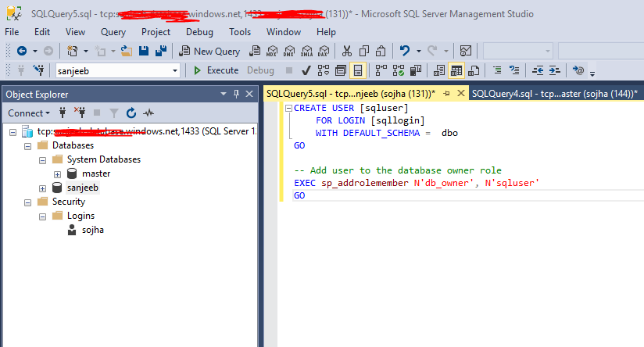Open a DAX query with the DAX icon
Screen dimensions: 644x347
click(x=324, y=51)
